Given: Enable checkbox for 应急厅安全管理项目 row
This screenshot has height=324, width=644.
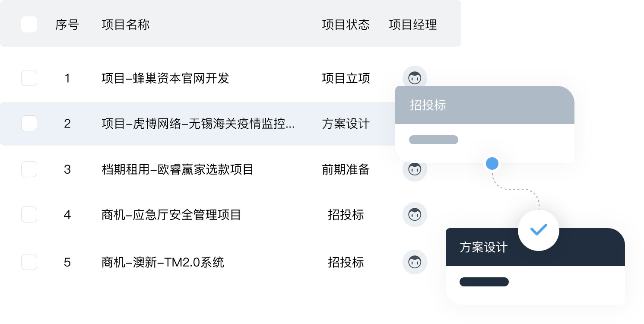Looking at the screenshot, I should 29,215.
